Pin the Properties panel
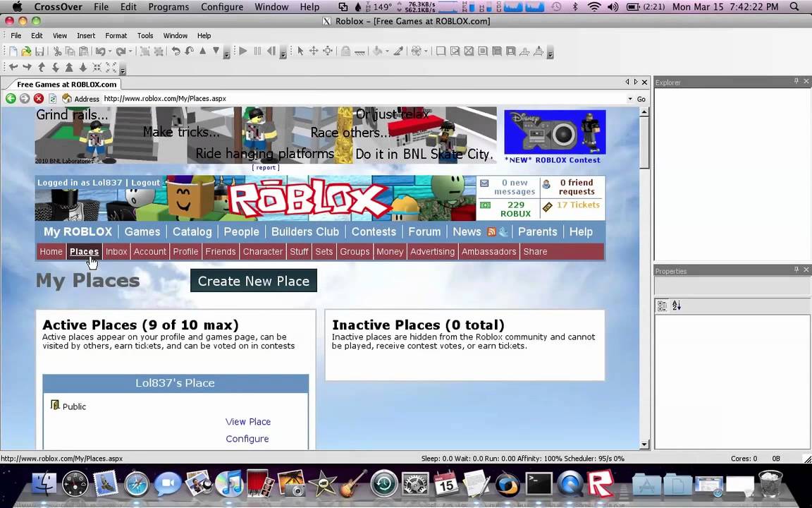 pos(796,270)
